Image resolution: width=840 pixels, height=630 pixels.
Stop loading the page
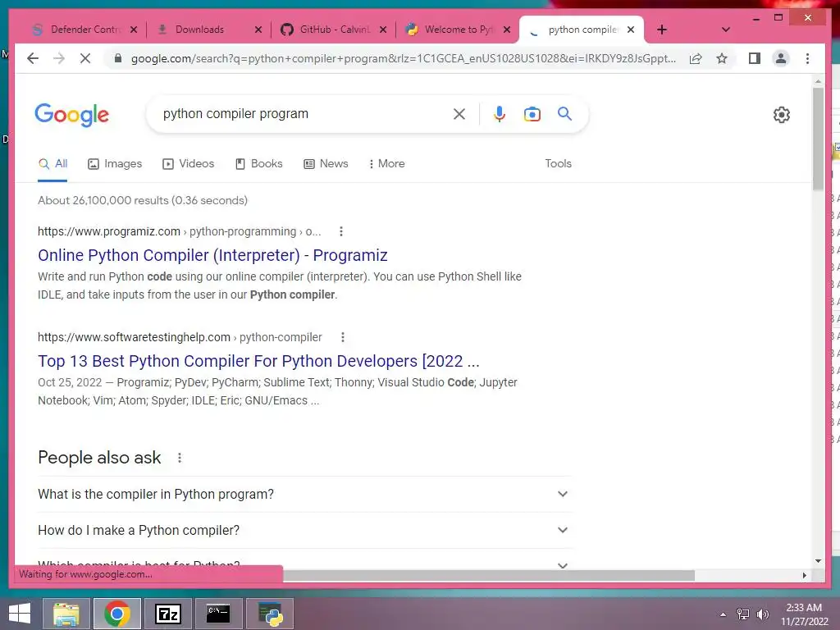pyautogui.click(x=85, y=58)
